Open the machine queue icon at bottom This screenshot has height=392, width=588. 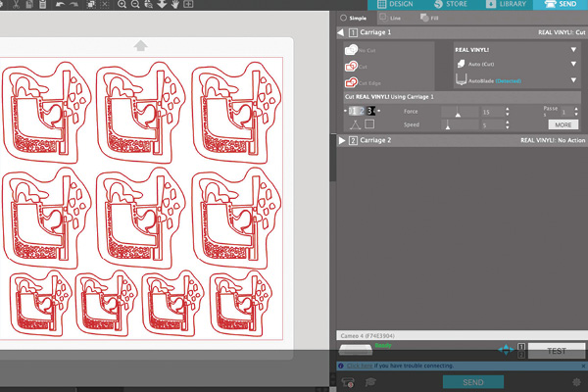point(348,382)
